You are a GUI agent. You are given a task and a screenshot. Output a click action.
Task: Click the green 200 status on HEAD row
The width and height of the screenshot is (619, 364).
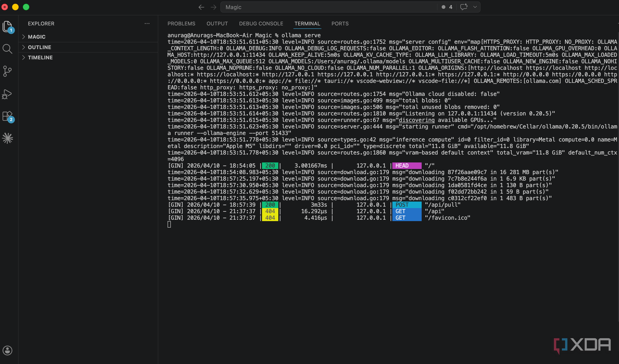(x=270, y=166)
